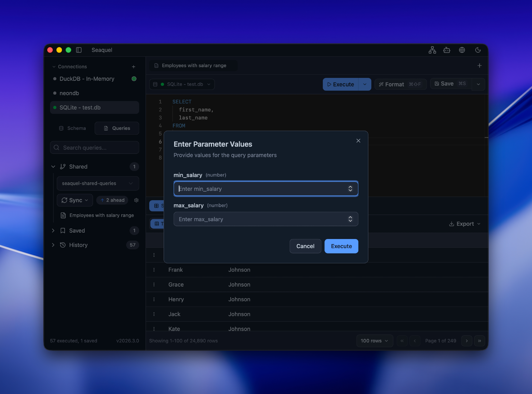Switch to the Schema tab
532x394 pixels.
[72, 128]
